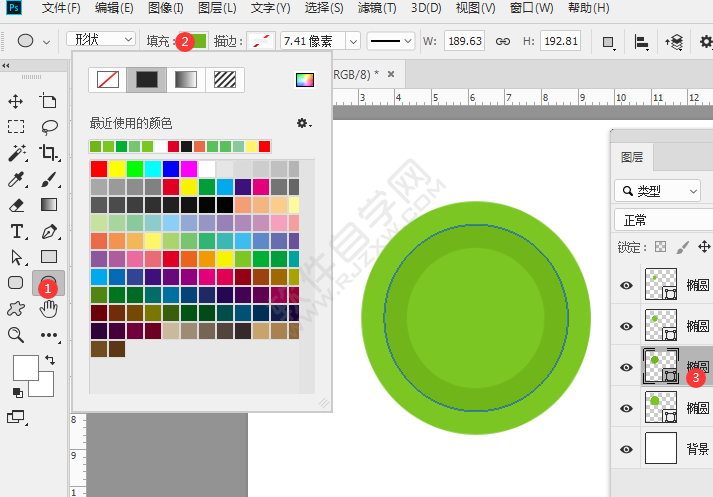713x497 pixels.
Task: Activate the Zoom magnifier tool
Action: point(16,334)
